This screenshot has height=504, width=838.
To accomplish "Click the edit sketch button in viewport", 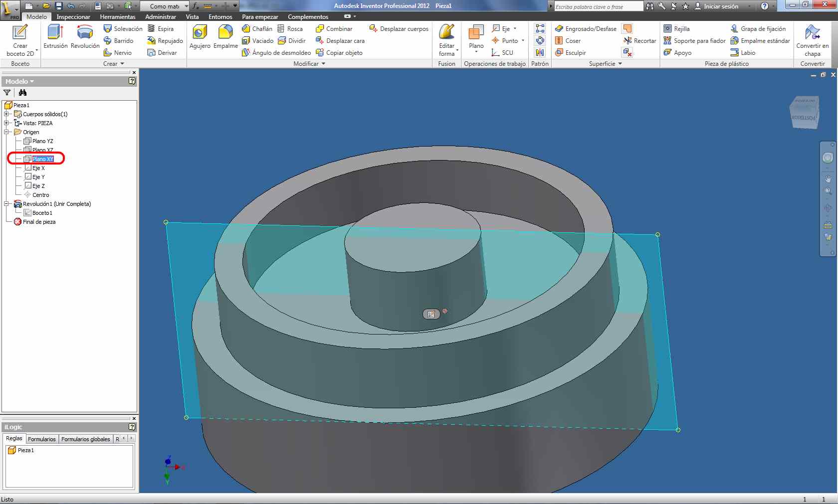I will tap(431, 314).
